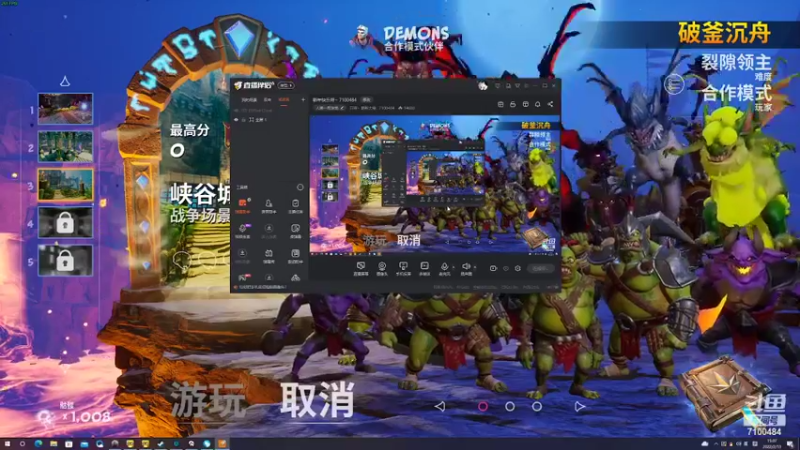Open the triangle-shaped tool in bottom tool row
This screenshot has height=450, width=800.
click(295, 278)
